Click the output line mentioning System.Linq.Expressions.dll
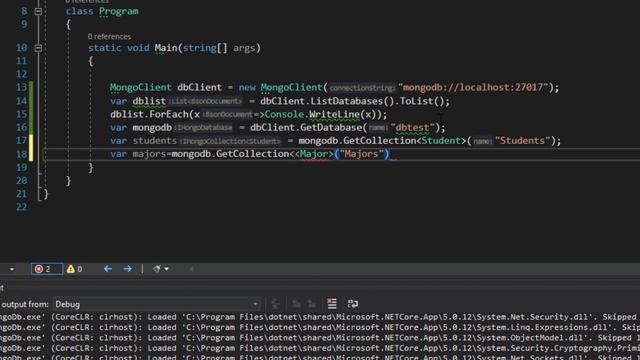Image resolution: width=640 pixels, height=360 pixels. click(320, 327)
